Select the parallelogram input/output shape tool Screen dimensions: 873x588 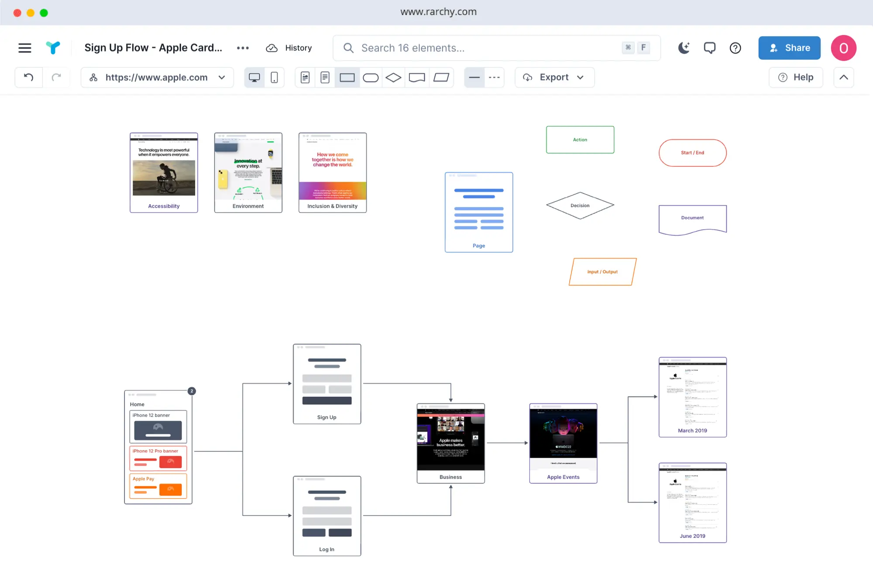tap(441, 77)
